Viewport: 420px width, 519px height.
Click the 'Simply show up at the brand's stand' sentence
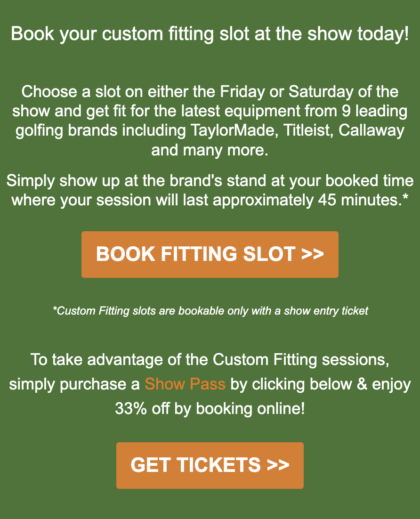point(210,190)
